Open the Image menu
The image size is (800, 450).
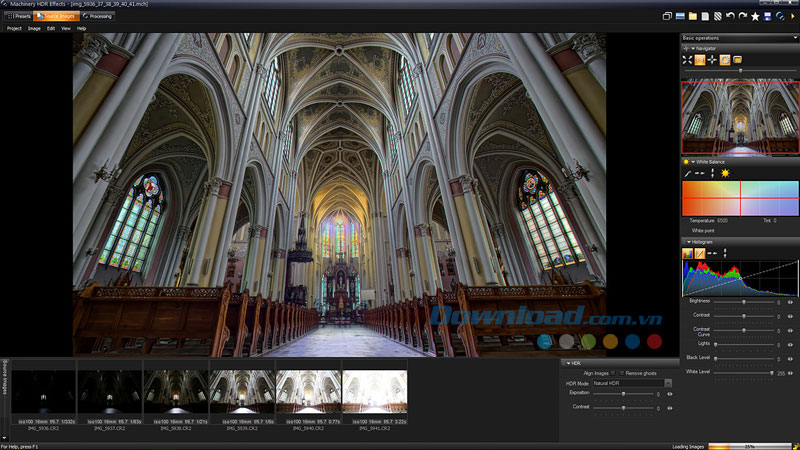click(x=34, y=29)
